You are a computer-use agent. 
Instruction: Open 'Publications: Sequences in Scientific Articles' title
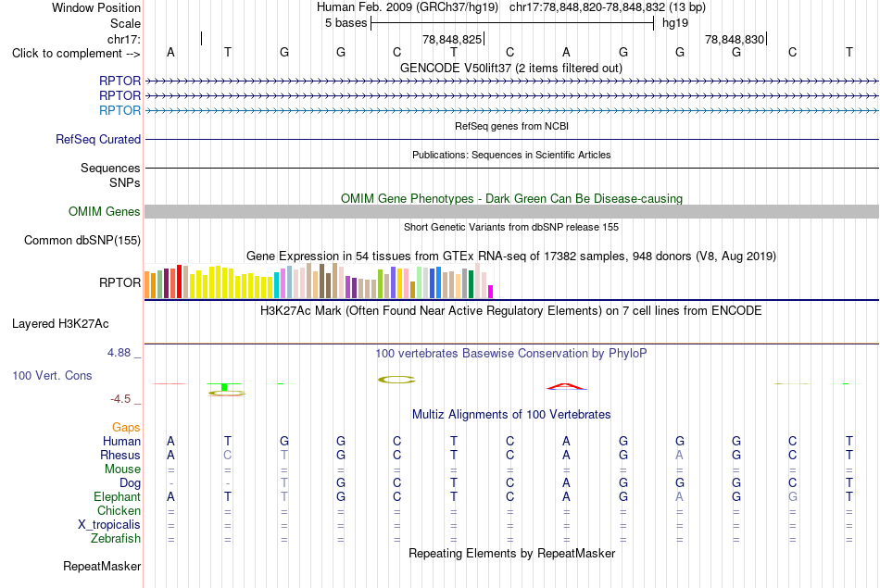click(x=511, y=155)
